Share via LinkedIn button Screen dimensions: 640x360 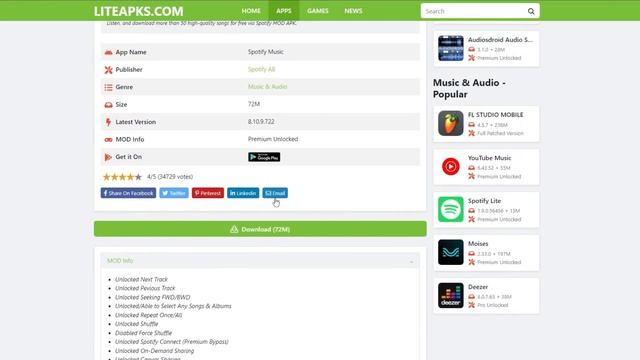click(x=243, y=193)
